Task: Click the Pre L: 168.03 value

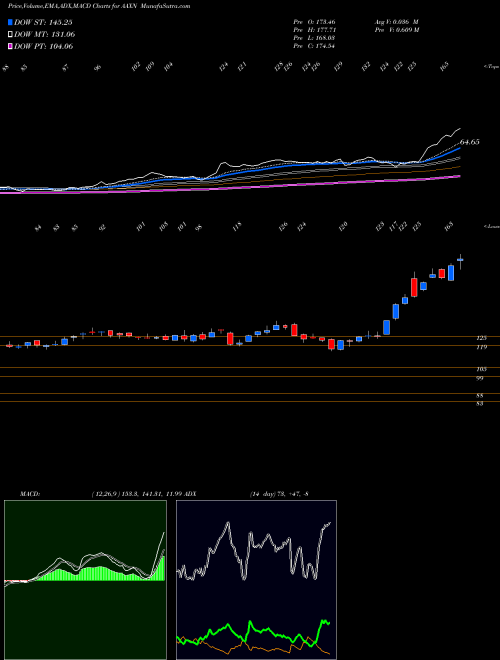Action: point(314,38)
